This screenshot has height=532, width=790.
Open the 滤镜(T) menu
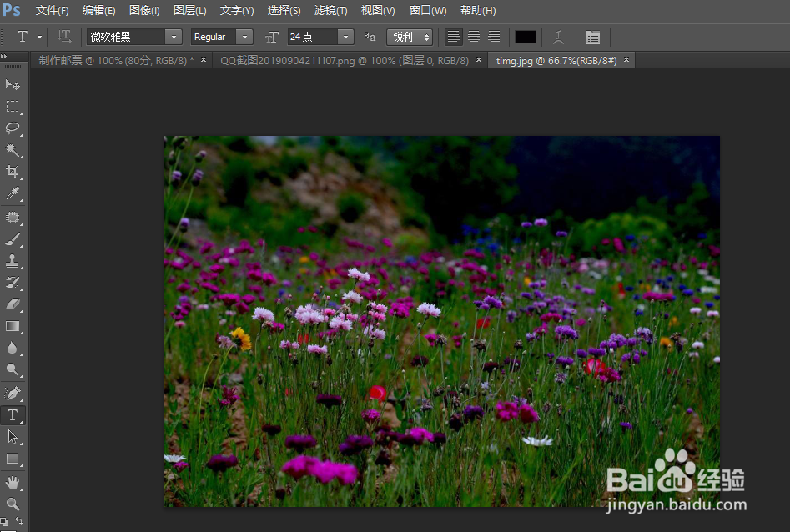(330, 10)
